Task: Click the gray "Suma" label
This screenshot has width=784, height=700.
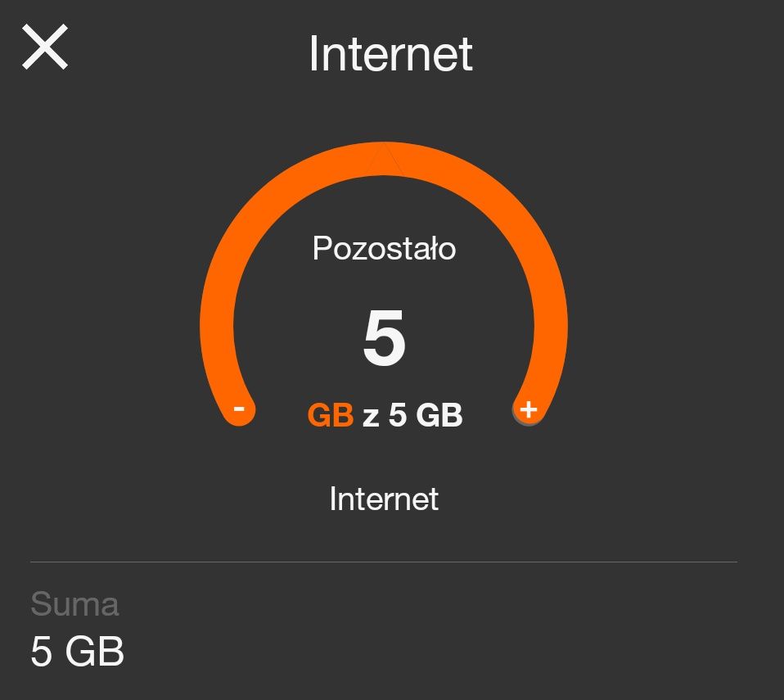Action: coord(74,604)
